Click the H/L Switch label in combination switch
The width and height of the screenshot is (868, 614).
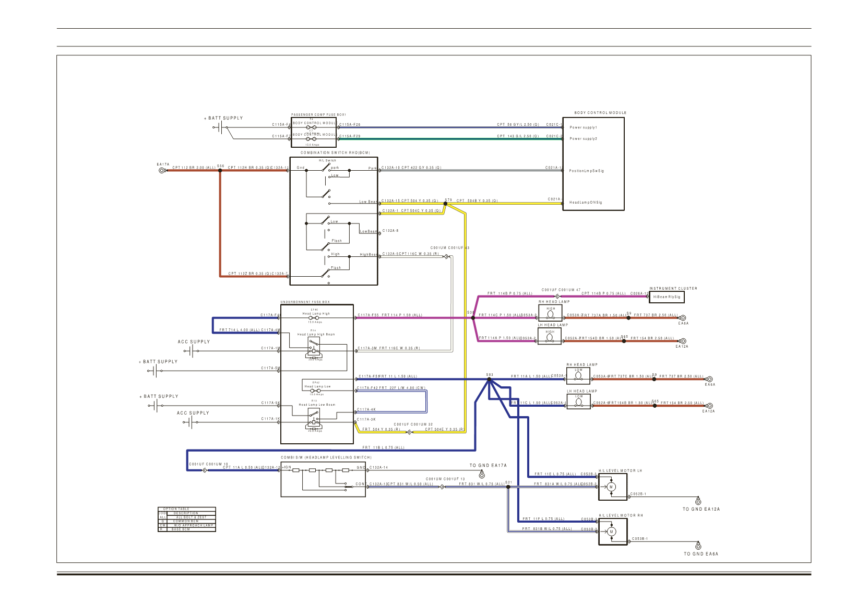(328, 161)
